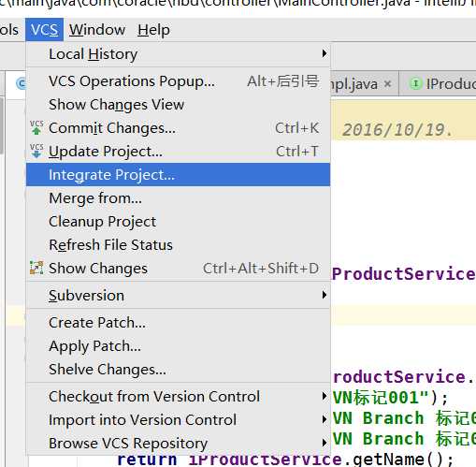The width and height of the screenshot is (476, 467).
Task: Expand Checkout from Version Control arrow
Action: pos(325,396)
